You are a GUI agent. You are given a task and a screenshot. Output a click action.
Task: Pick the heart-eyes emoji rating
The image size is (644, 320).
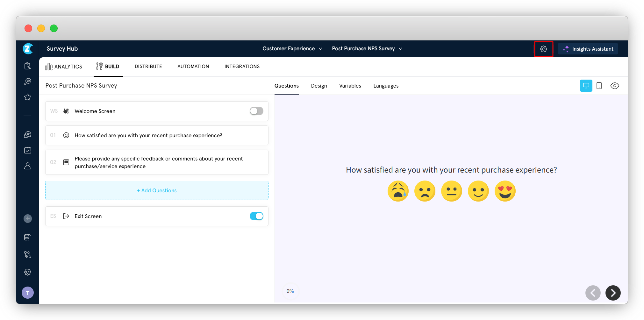505,191
